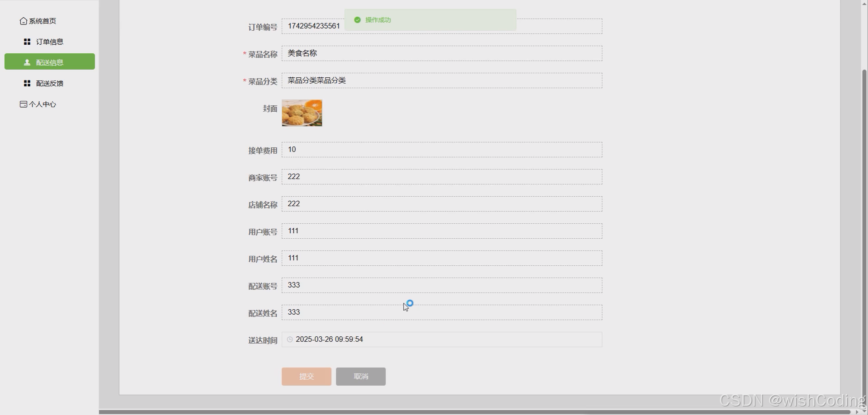Open the 个人中心 menu item
The height and width of the screenshot is (415, 868).
pyautogui.click(x=42, y=104)
